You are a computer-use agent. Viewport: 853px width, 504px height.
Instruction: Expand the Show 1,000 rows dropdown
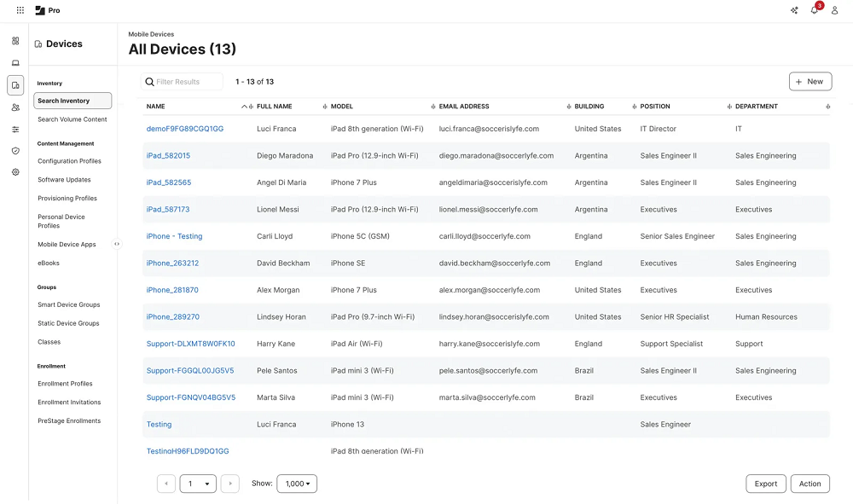pos(297,484)
